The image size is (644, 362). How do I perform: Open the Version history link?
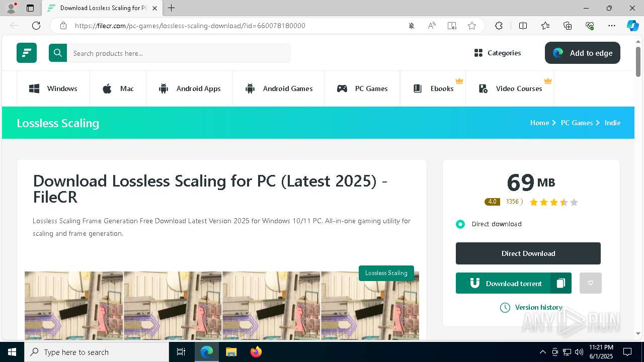(531, 307)
